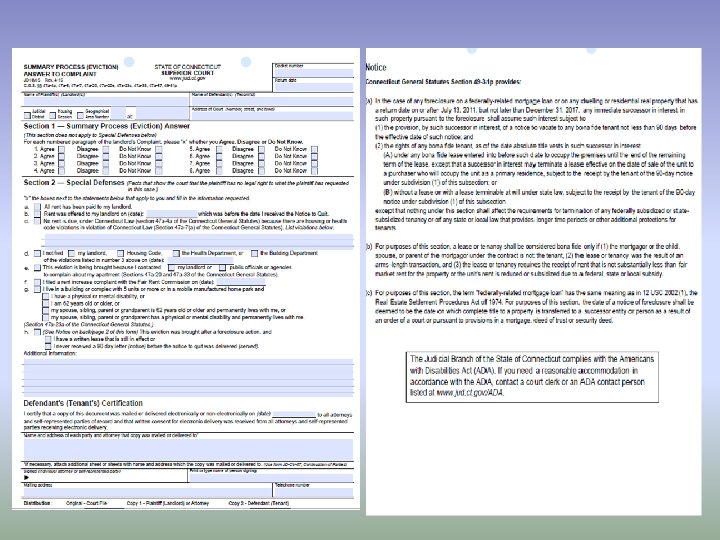Viewport: 720px width, 540px height.
Task: Click the Docket number field
Action: pos(314,73)
